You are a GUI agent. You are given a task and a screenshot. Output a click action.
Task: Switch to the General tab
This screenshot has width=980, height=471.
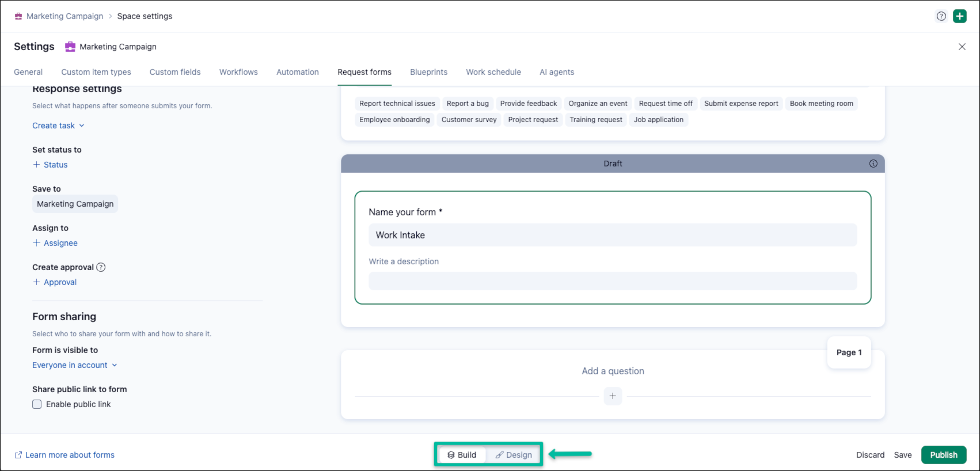click(28, 72)
